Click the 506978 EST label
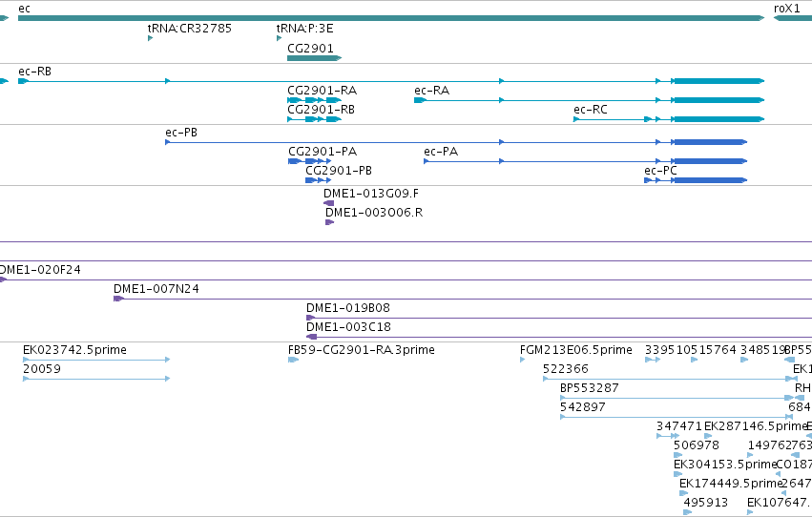Image resolution: width=812 pixels, height=517 pixels. (697, 445)
